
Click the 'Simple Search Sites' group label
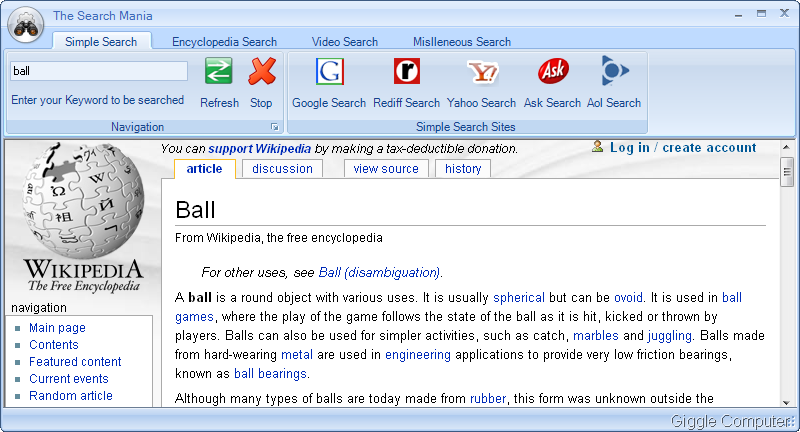466,126
